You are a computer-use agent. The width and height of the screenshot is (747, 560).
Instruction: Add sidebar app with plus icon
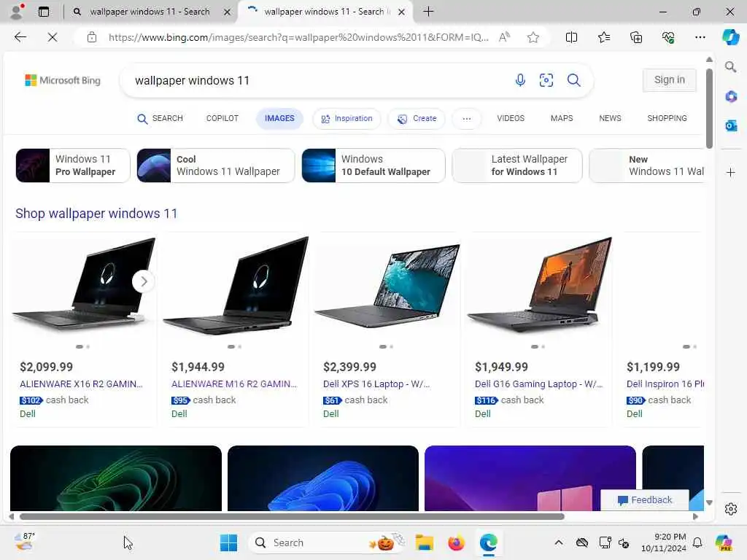(730, 172)
